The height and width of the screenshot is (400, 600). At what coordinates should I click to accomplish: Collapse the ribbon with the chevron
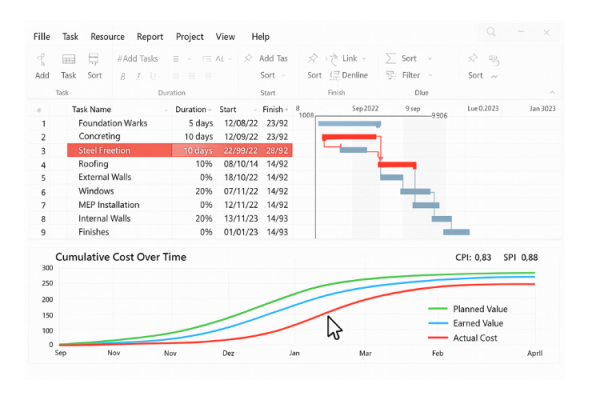(x=550, y=92)
